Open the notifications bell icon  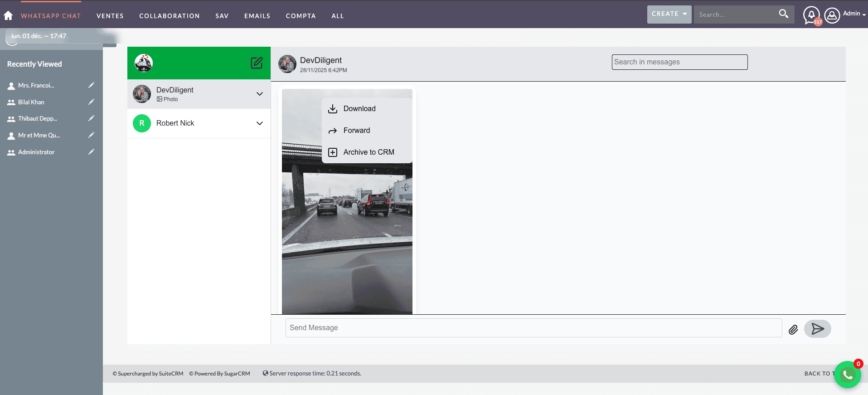811,15
